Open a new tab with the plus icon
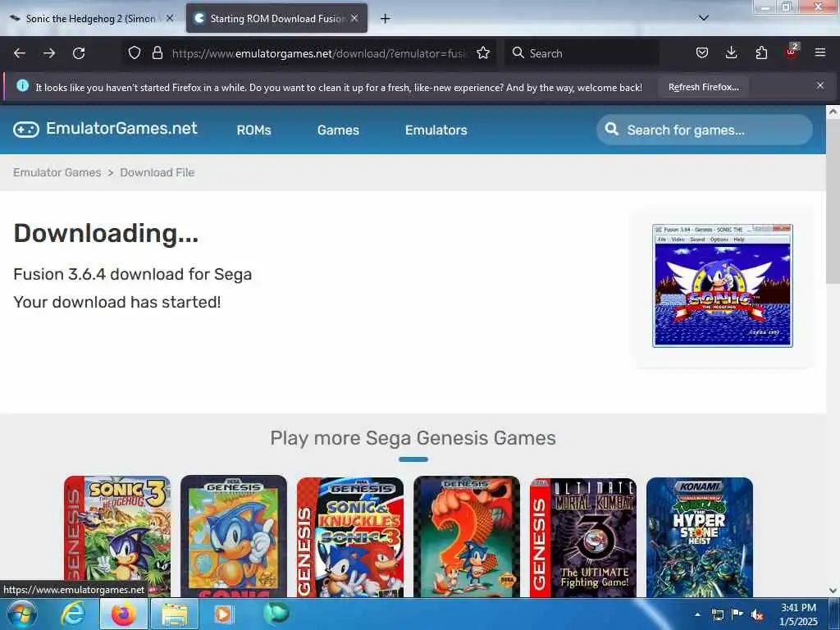 click(x=386, y=19)
